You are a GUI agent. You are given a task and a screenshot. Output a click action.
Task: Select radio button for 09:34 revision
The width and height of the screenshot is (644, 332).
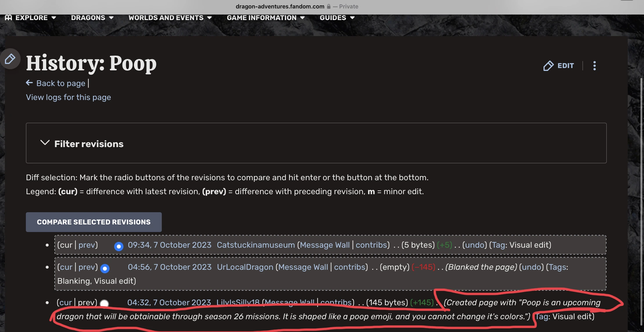pyautogui.click(x=119, y=247)
